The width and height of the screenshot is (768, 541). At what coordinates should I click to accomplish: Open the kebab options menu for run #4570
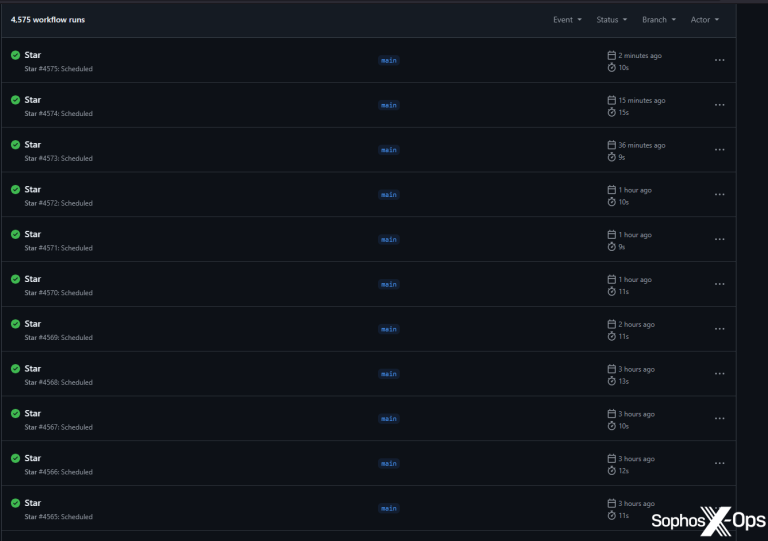(719, 284)
